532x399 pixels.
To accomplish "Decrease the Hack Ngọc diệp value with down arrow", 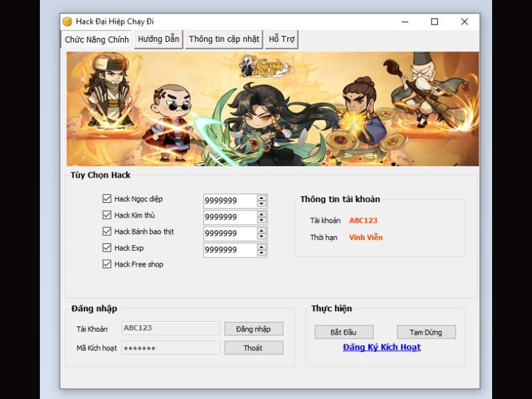I will coord(261,203).
